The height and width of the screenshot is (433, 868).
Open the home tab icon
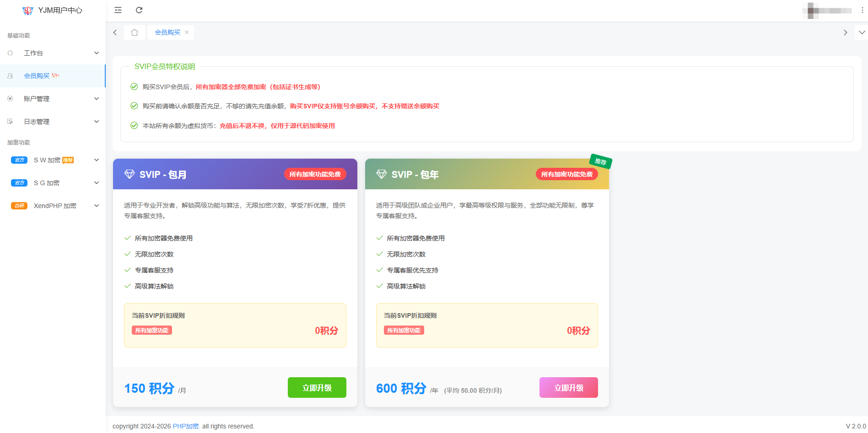click(x=135, y=32)
